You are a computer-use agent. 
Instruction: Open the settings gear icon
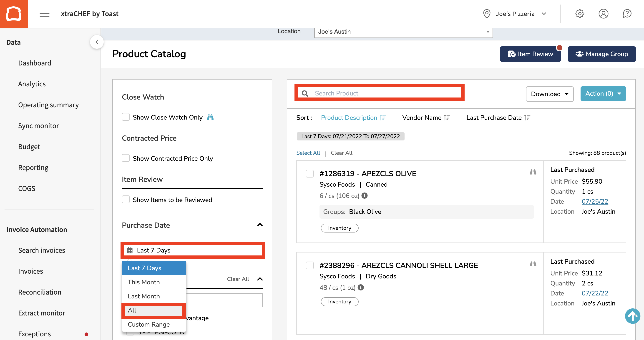580,14
